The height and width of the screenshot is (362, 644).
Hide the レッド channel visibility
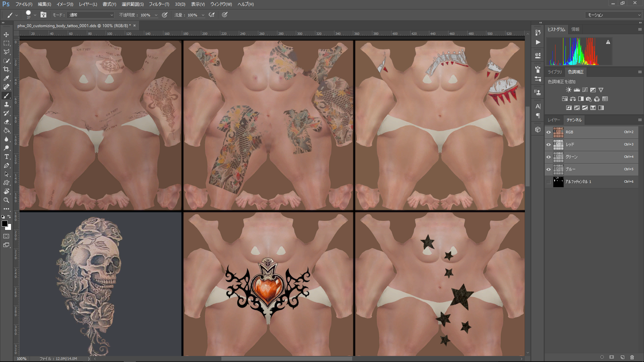tap(549, 144)
